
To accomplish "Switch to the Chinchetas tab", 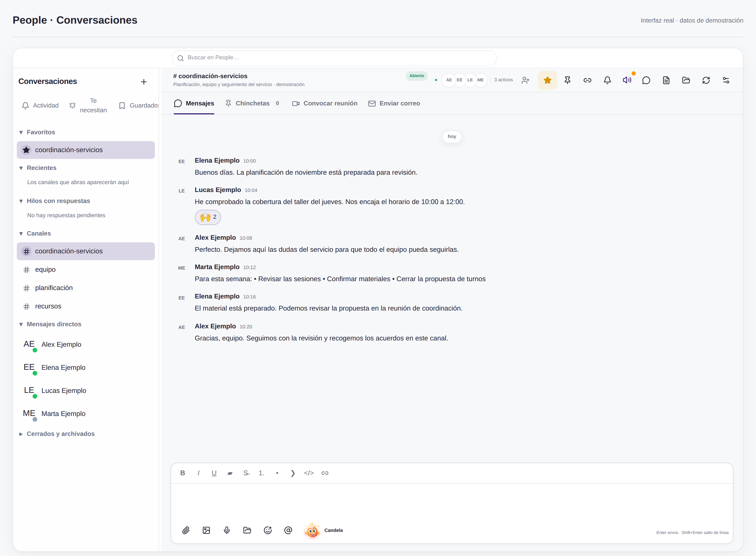I will (253, 103).
